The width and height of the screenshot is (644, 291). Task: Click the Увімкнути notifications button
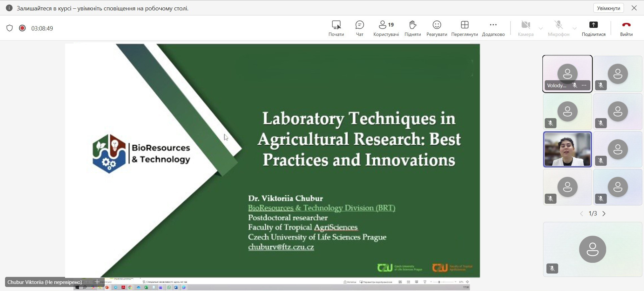click(608, 8)
